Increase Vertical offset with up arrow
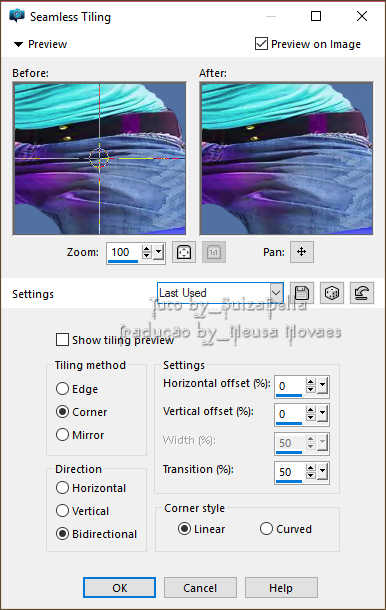Viewport: 386px width, 610px height. click(310, 410)
